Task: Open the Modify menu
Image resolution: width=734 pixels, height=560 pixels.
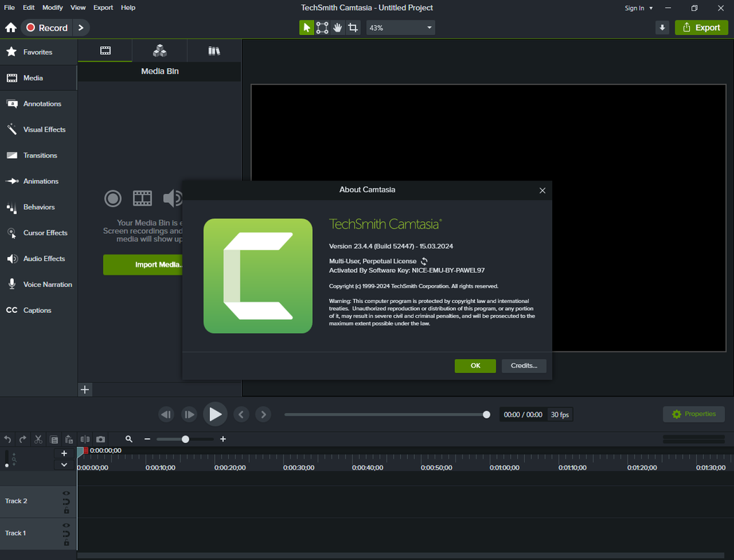Action: tap(52, 8)
